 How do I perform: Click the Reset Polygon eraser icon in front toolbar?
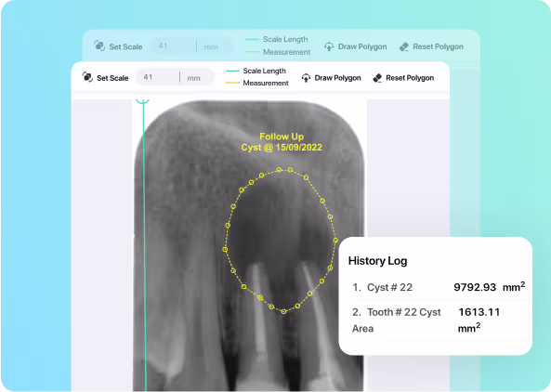click(x=377, y=78)
